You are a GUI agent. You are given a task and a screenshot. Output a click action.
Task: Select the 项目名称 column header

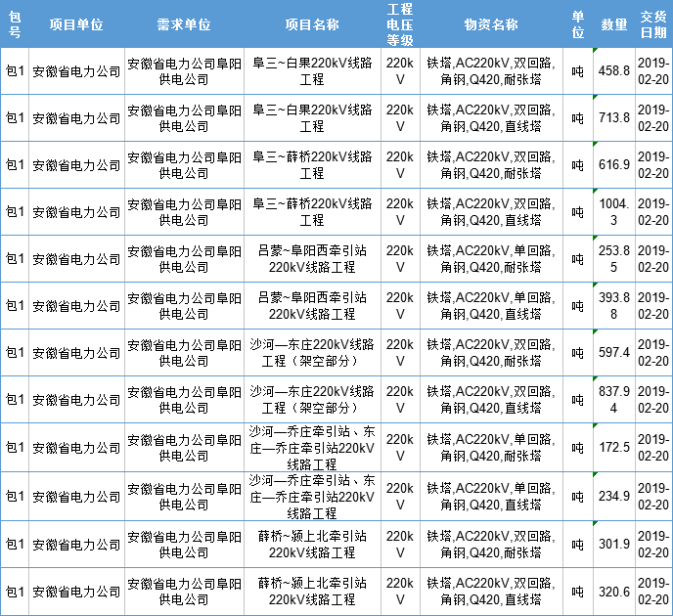click(x=312, y=24)
